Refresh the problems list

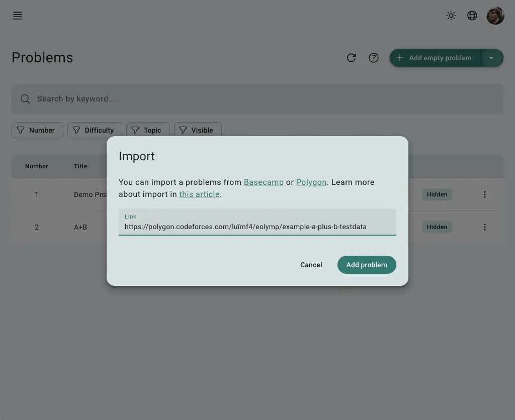pyautogui.click(x=352, y=58)
